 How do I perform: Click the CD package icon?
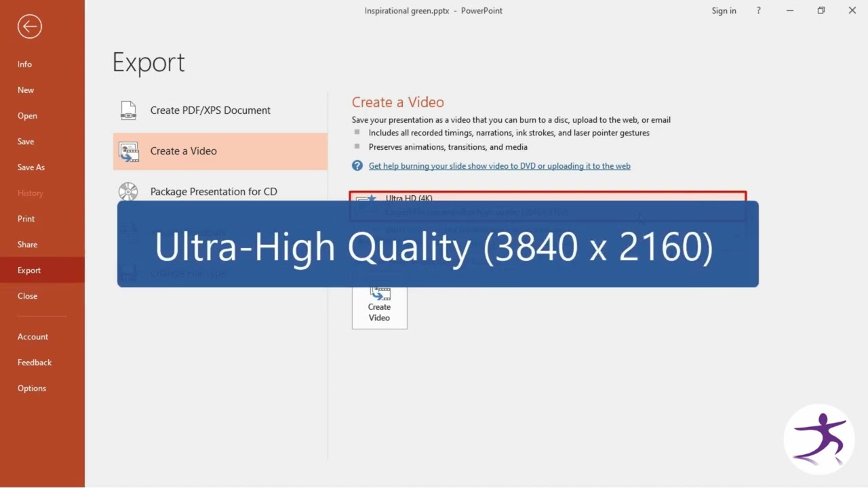pyautogui.click(x=128, y=192)
